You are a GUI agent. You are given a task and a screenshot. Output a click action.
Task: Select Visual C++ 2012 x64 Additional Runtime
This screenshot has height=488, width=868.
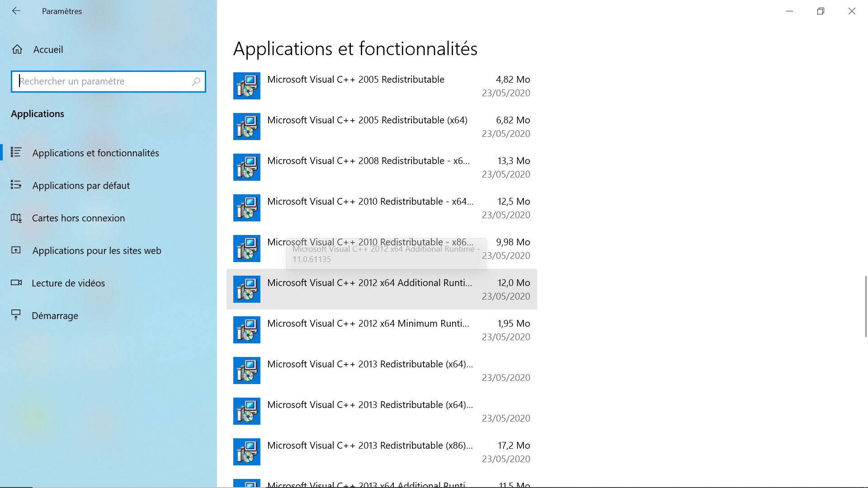point(369,283)
